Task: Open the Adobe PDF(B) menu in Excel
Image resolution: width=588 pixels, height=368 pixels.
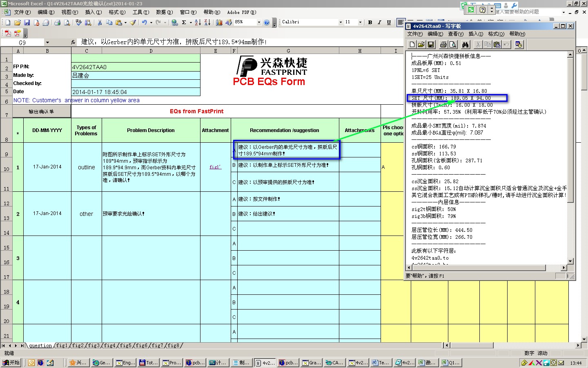Action: coord(242,12)
